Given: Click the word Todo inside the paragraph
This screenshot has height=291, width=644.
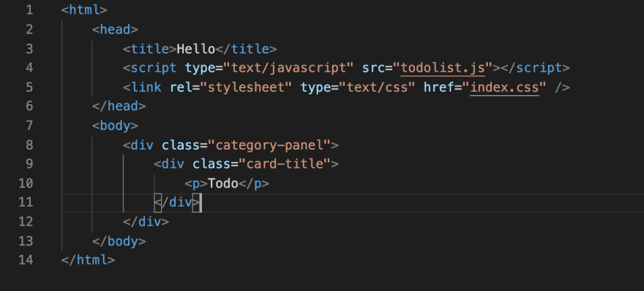Looking at the screenshot, I should coord(223,183).
